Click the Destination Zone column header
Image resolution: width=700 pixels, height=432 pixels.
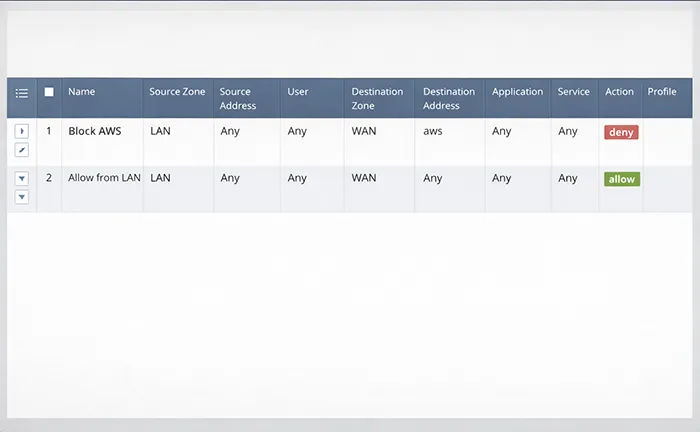tap(375, 98)
